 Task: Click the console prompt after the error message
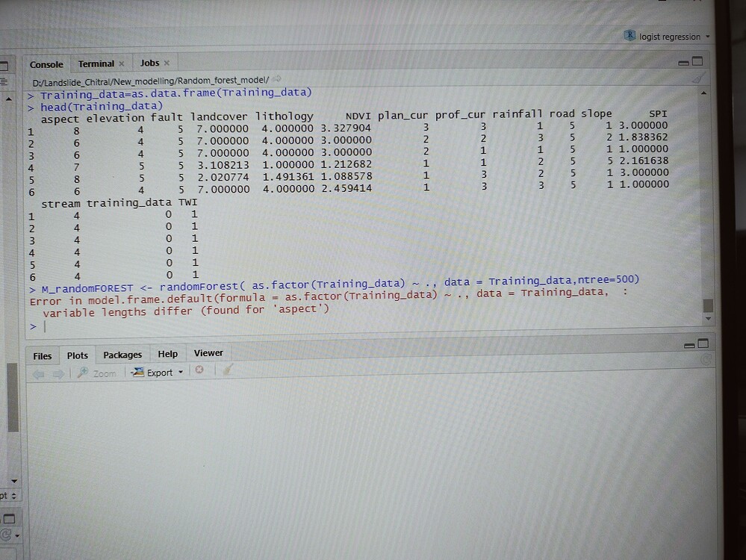(45, 326)
